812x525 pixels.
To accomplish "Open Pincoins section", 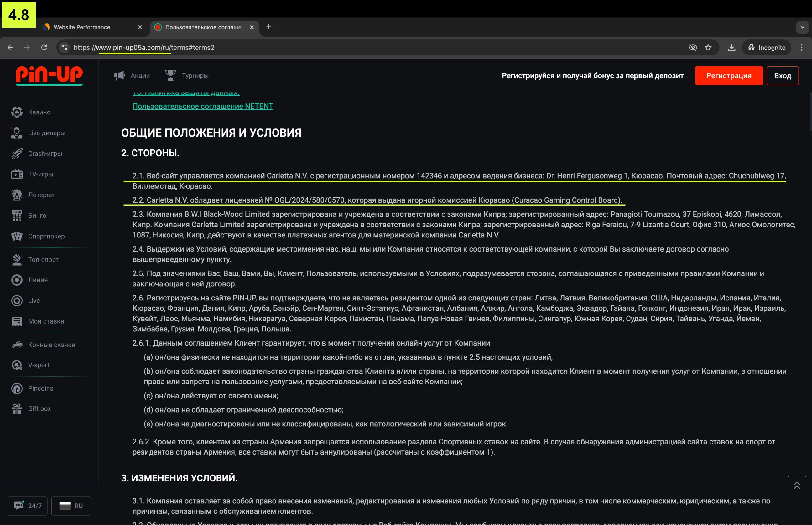I will tap(40, 388).
